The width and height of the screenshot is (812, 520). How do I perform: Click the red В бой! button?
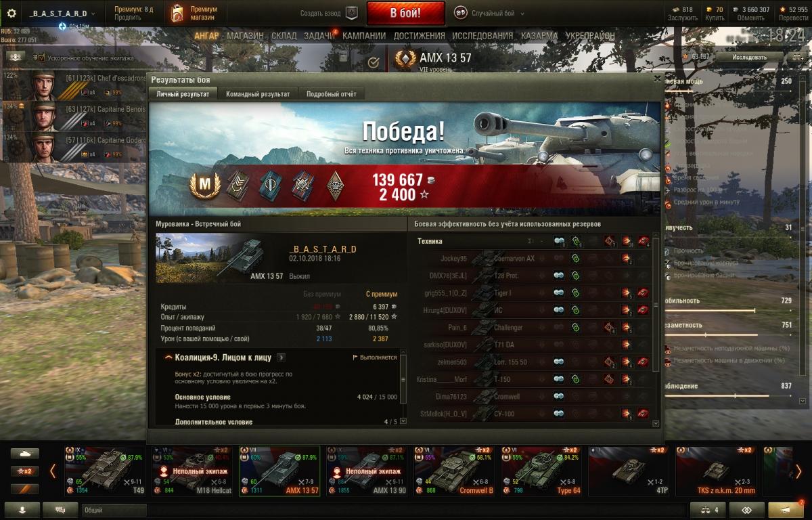point(406,13)
